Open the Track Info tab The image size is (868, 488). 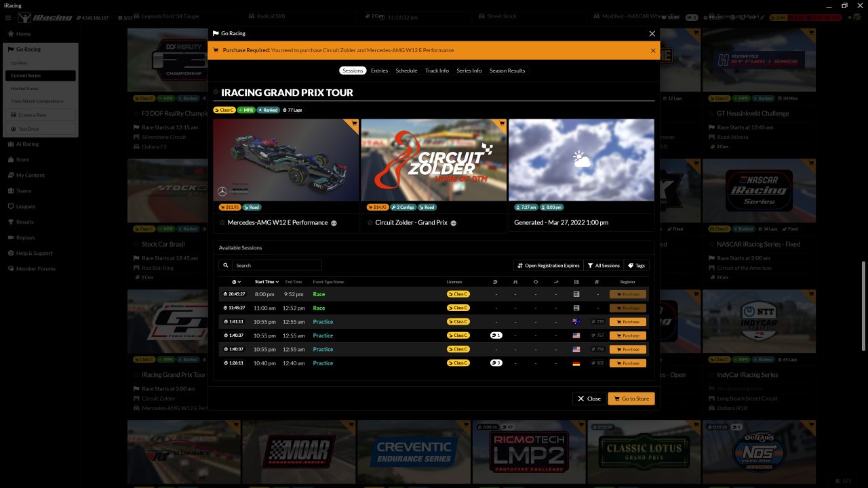pos(437,70)
